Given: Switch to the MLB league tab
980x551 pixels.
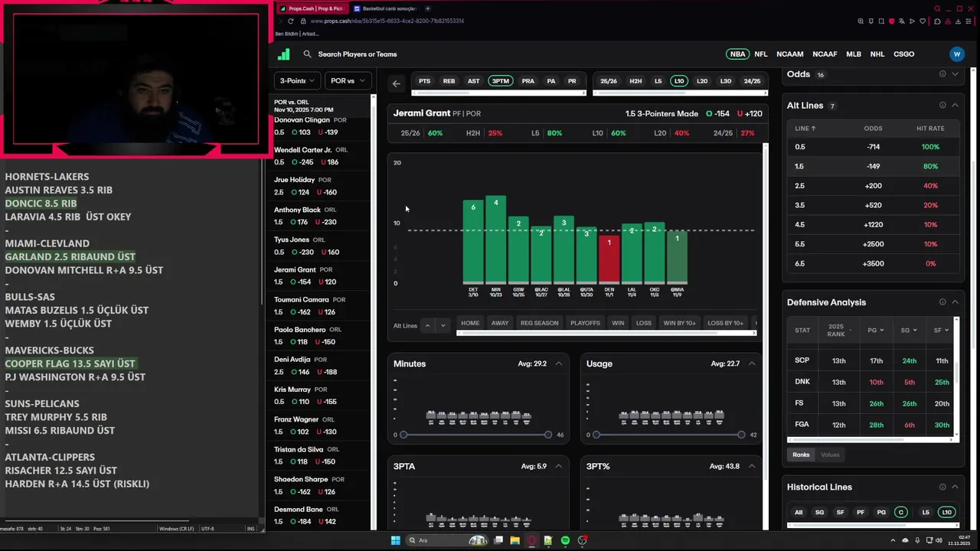Looking at the screenshot, I should pyautogui.click(x=854, y=54).
